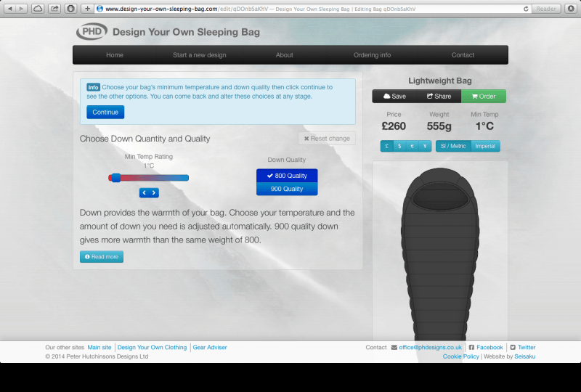Open the Facebook link
Image resolution: width=581 pixels, height=392 pixels.
pyautogui.click(x=489, y=347)
